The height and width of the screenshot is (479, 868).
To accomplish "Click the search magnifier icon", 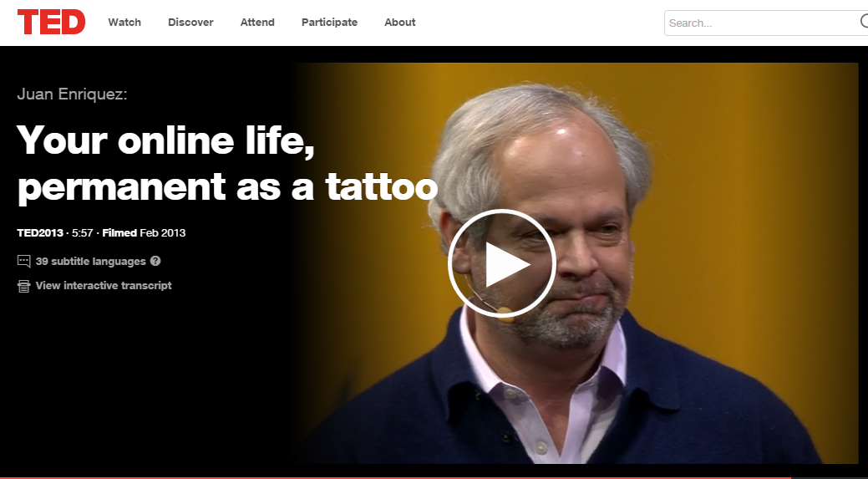I will [864, 22].
